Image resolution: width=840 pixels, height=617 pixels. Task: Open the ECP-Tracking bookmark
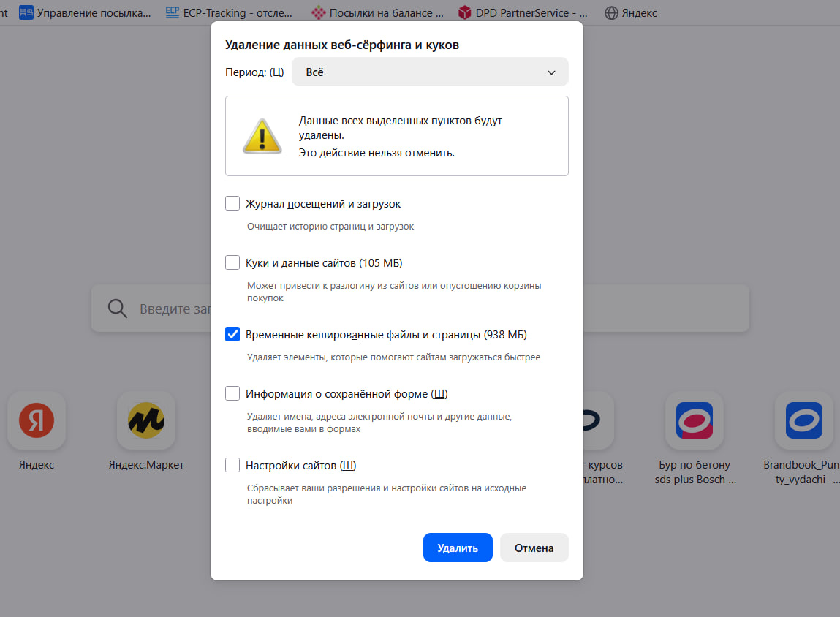(x=229, y=13)
